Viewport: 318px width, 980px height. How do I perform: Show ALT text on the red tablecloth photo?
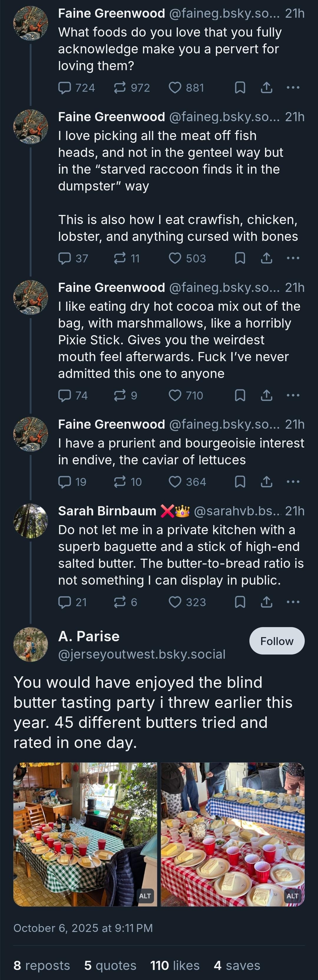(292, 896)
